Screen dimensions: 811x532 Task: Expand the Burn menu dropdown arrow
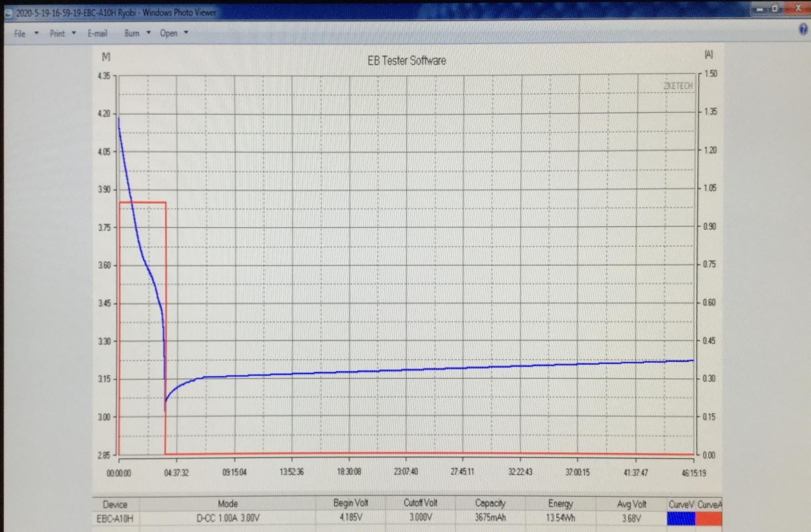[148, 33]
